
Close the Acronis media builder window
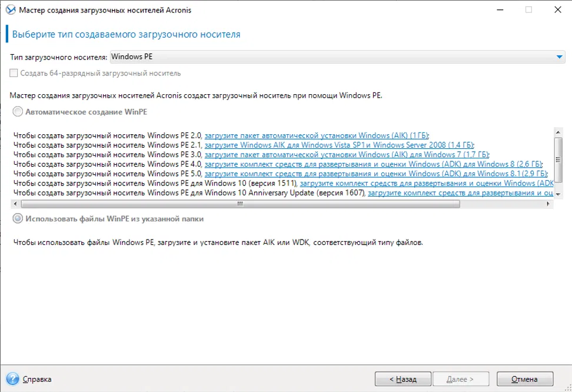click(558, 10)
